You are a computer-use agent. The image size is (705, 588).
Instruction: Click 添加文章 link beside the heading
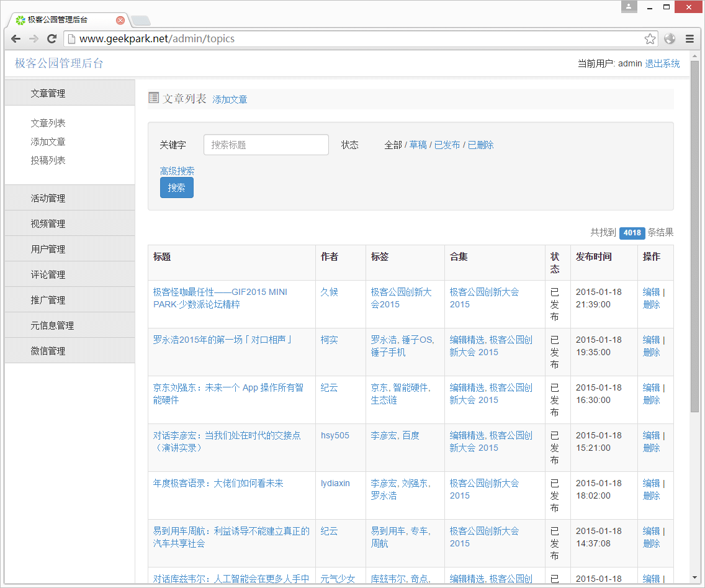230,99
